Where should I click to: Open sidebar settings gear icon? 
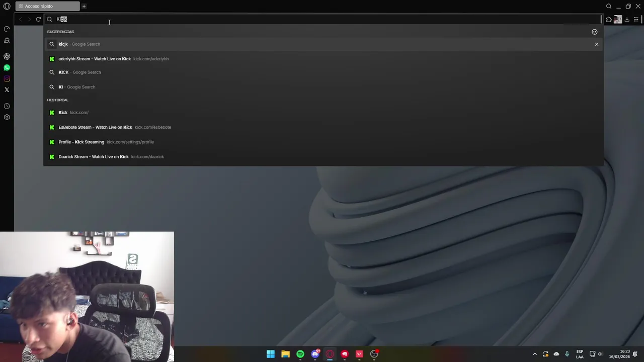7,117
